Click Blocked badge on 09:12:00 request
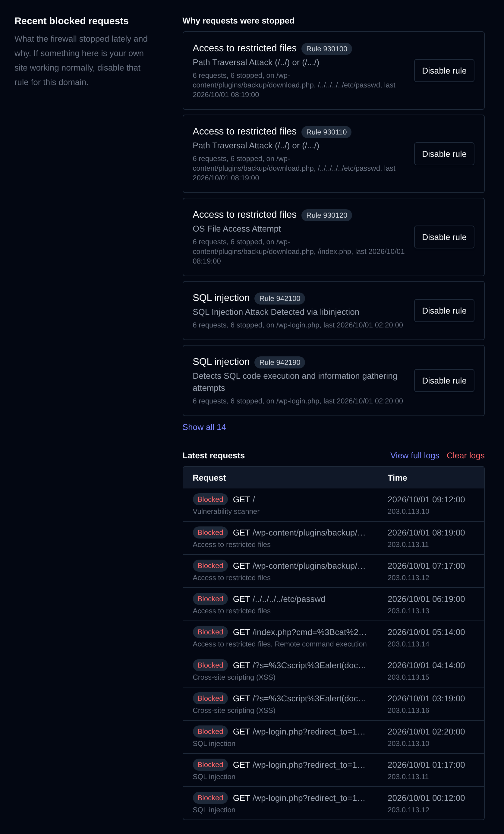This screenshot has width=504, height=834. [210, 500]
